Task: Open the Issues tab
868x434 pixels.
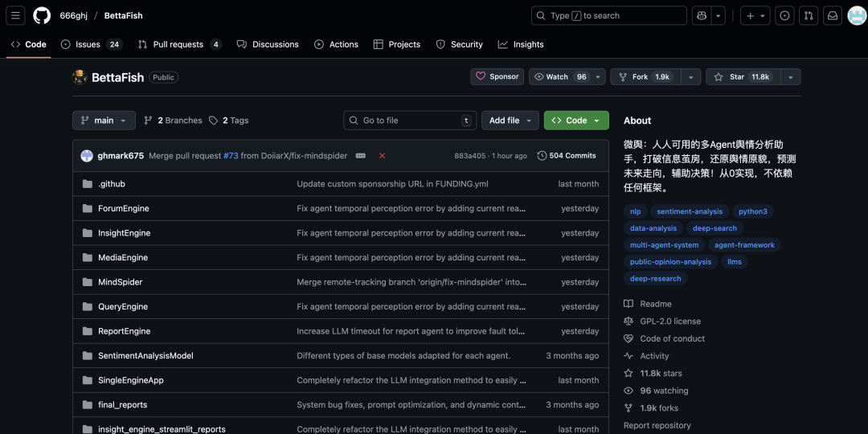Action: 92,44
